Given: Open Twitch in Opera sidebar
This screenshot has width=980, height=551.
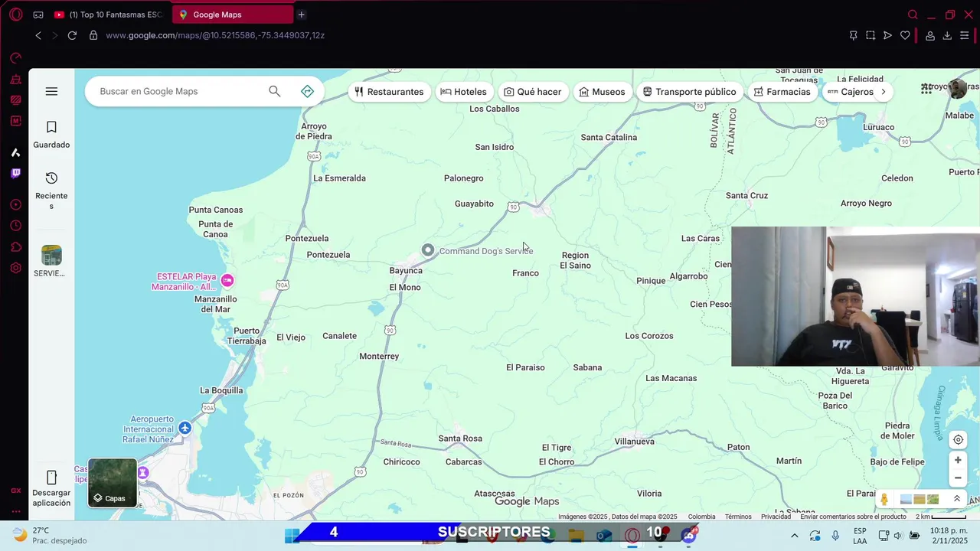Looking at the screenshot, I should 15,174.
